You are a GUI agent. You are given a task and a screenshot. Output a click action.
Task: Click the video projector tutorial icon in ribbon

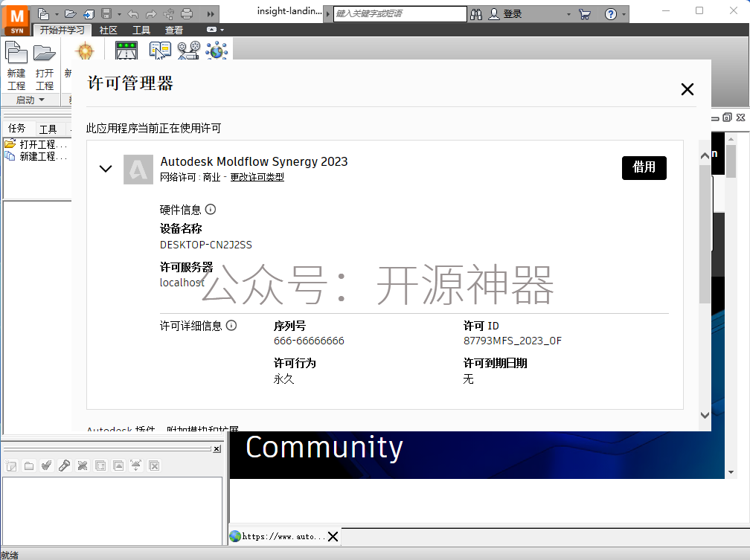click(188, 51)
